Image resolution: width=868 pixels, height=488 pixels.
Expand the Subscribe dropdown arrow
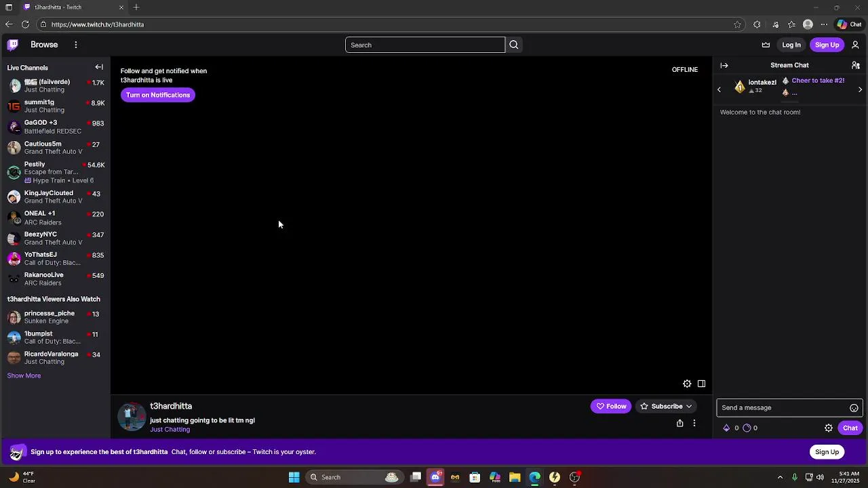pyautogui.click(x=689, y=407)
